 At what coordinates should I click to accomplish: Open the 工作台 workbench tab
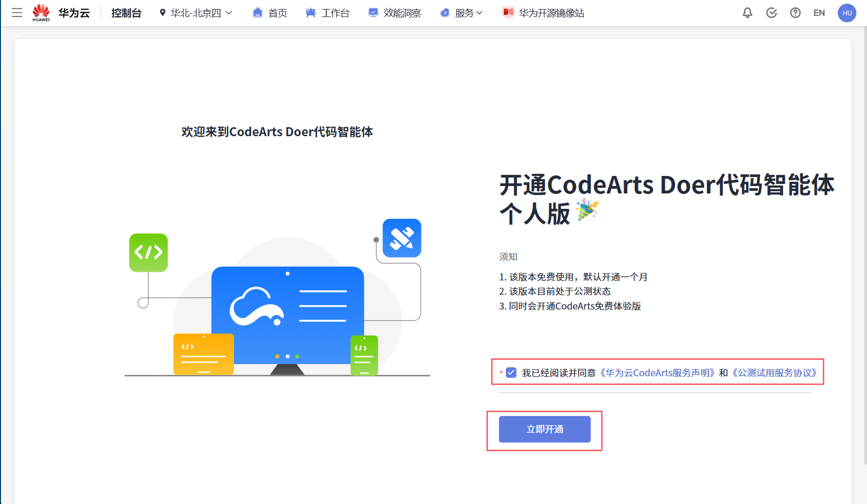tap(327, 13)
